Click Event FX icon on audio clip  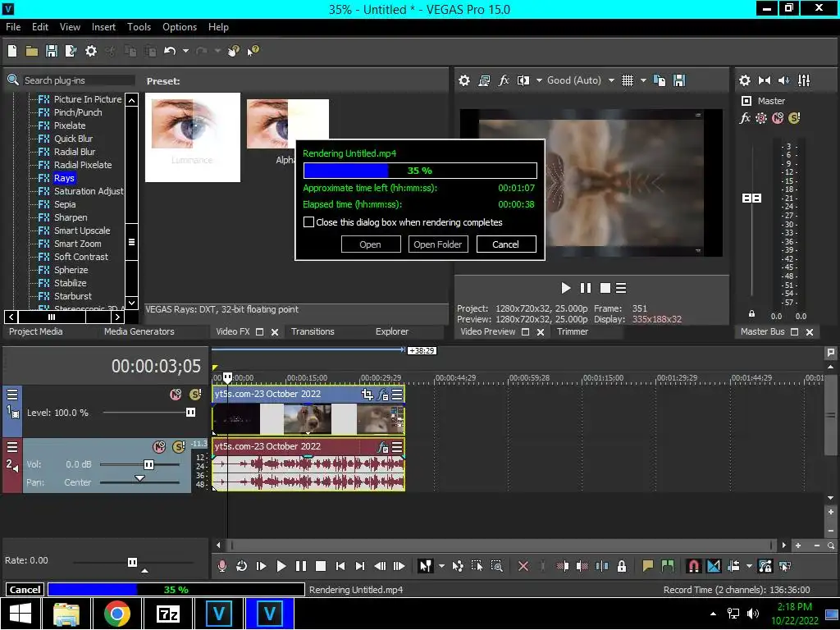tap(382, 447)
